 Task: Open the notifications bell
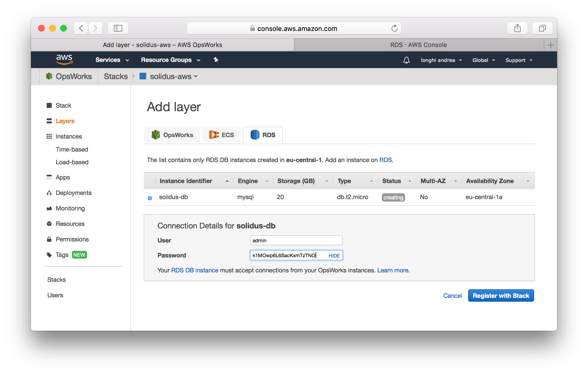point(406,60)
